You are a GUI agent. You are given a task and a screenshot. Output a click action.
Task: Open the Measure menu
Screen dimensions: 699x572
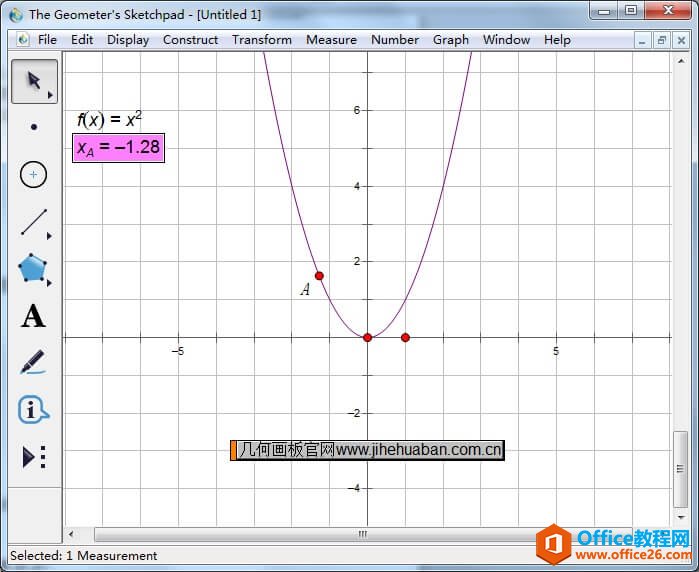(331, 40)
